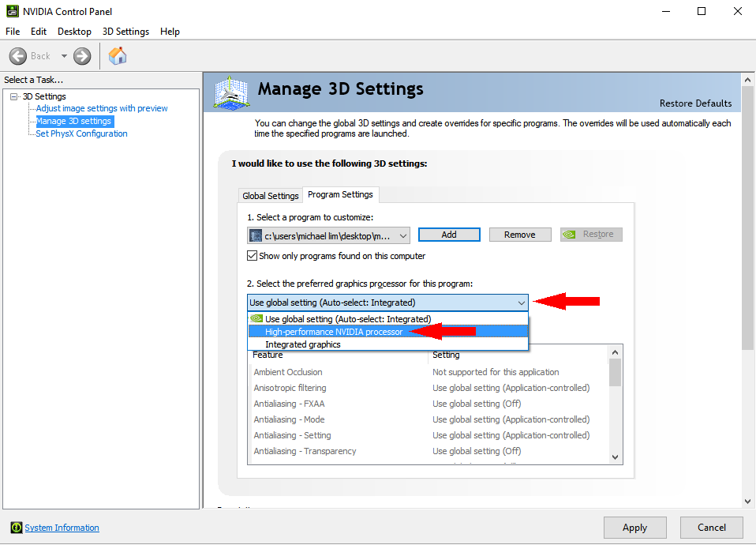The image size is (756, 545).
Task: Open 'Set PhysX Configuration' task
Action: pos(81,133)
